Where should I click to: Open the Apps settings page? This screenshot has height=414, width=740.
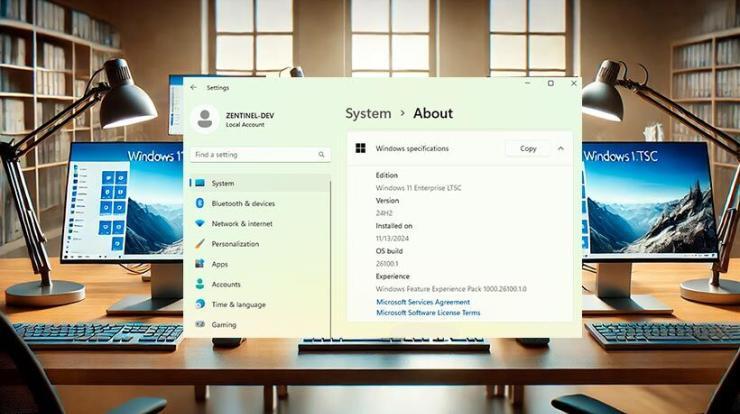coord(260,264)
